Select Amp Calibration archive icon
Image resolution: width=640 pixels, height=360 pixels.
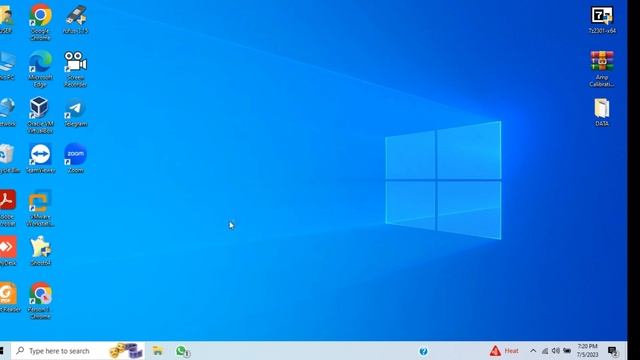[602, 69]
